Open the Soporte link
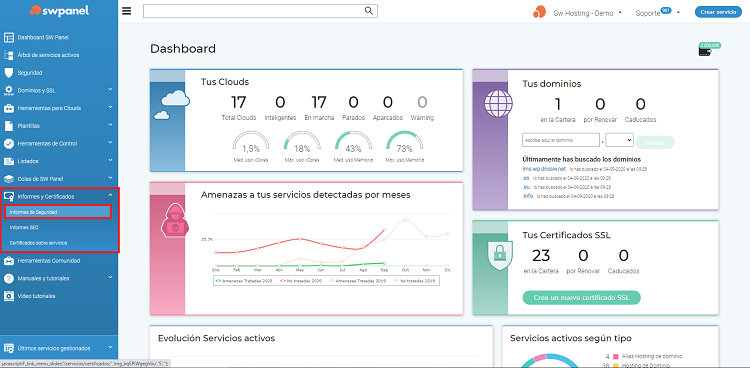This screenshot has height=368, width=750. tap(648, 13)
